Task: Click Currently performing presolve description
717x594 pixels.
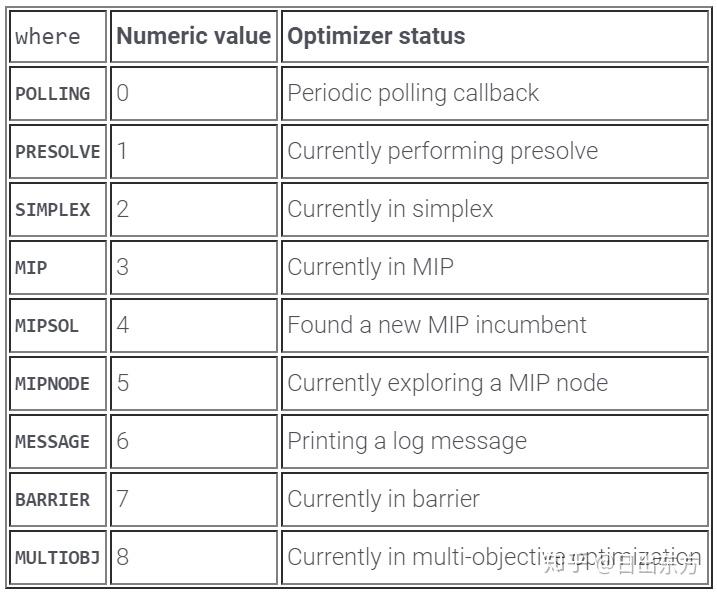Action: pos(443,151)
